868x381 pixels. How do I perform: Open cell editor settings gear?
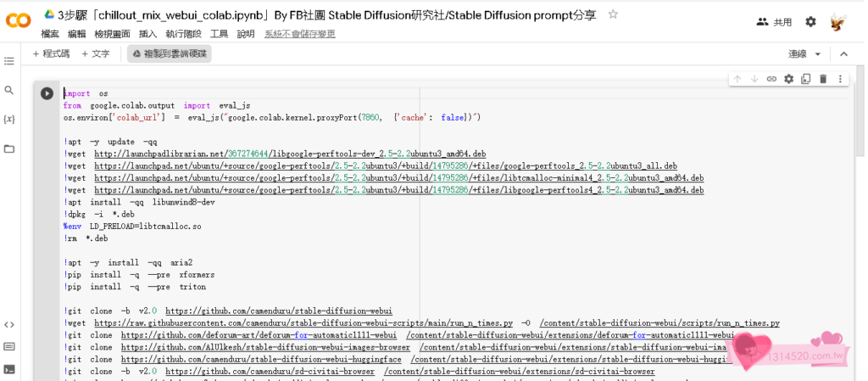click(x=788, y=79)
